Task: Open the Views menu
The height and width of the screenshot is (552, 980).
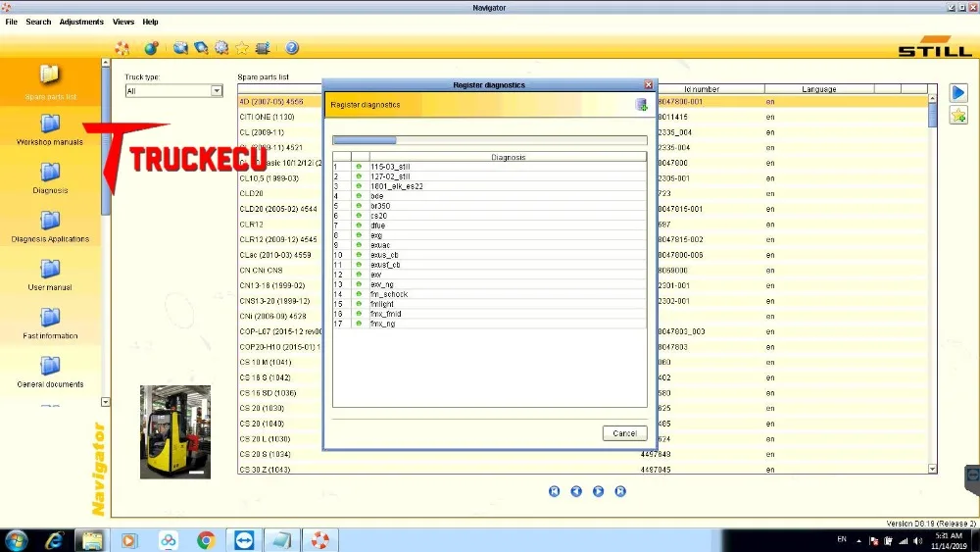Action: (x=123, y=22)
